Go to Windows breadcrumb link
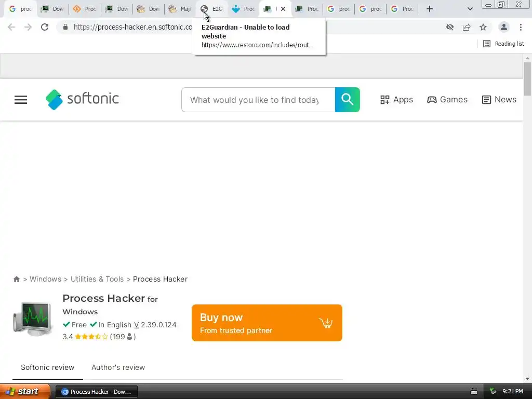 [46, 279]
